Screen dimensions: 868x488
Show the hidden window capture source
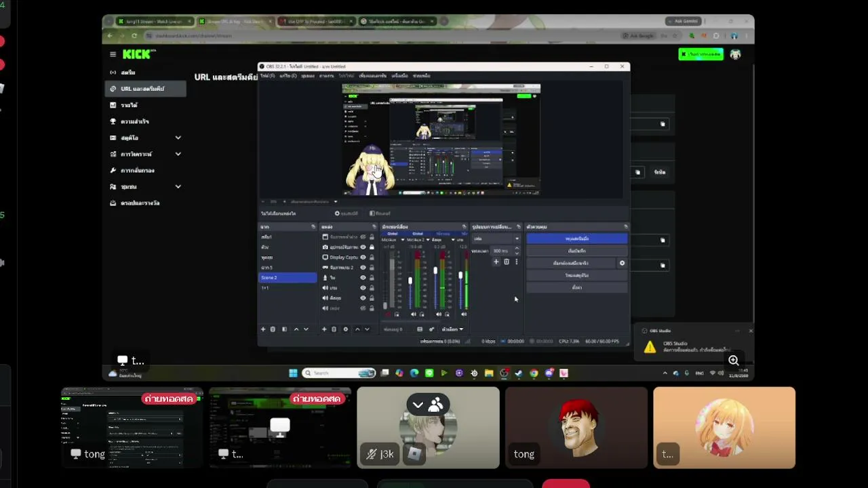(363, 237)
